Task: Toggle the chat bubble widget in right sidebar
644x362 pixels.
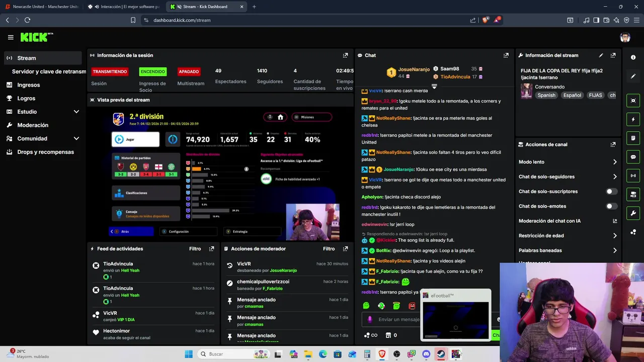Action: click(633, 157)
